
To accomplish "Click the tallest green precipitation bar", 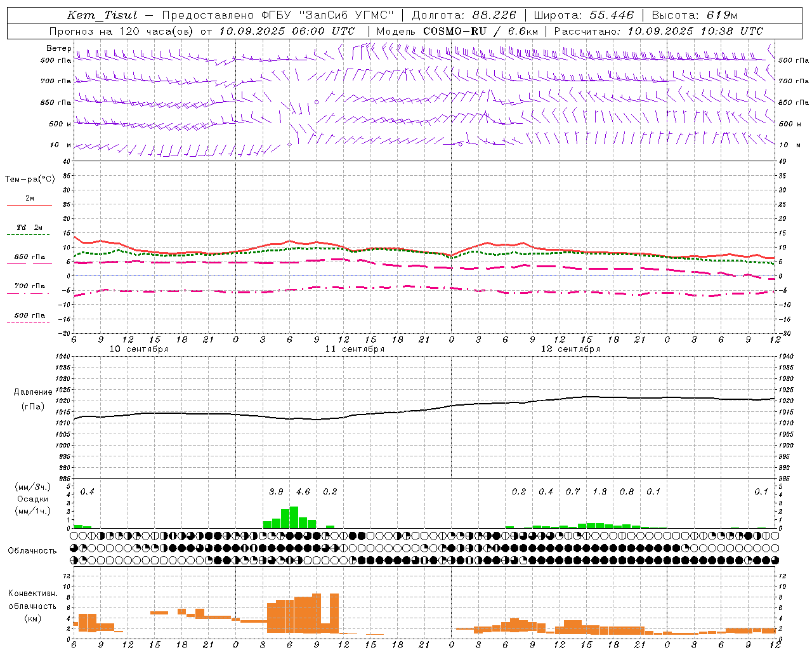I will click(x=294, y=517).
